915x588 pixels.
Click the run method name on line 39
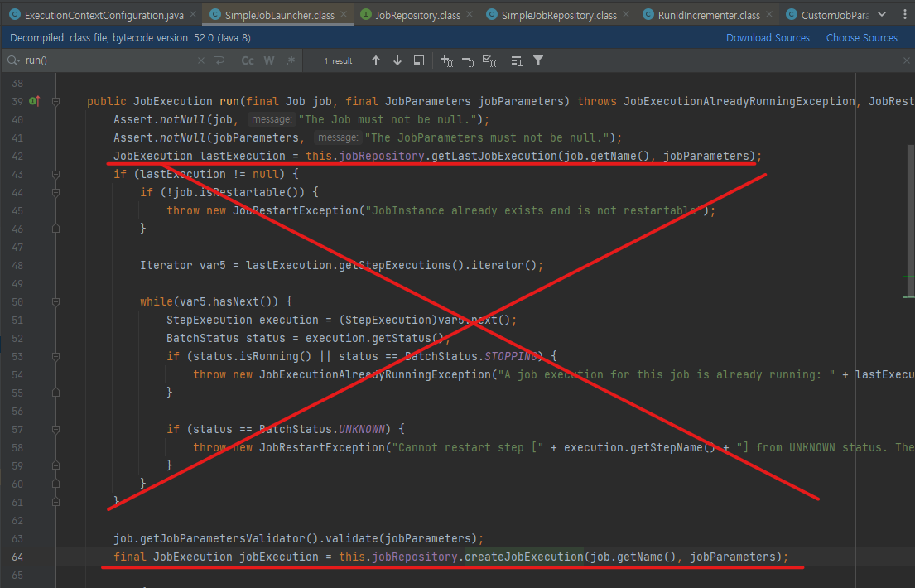(229, 101)
